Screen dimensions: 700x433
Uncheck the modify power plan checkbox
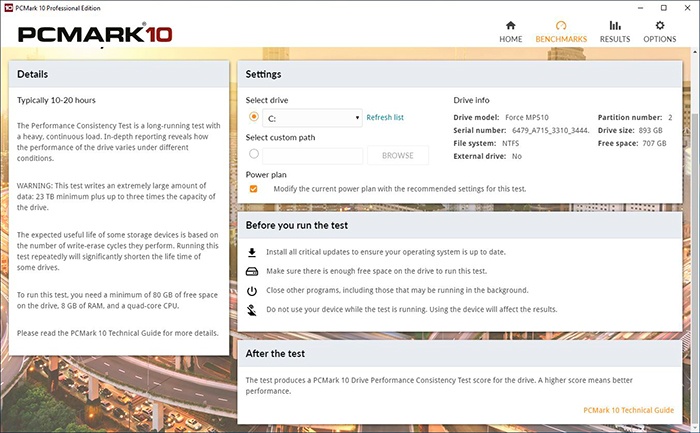coord(253,188)
